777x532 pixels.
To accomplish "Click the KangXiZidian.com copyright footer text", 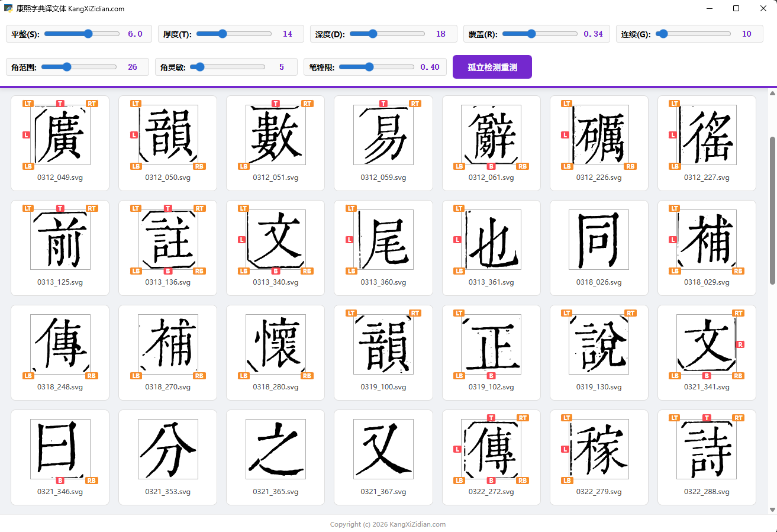I will pos(388,524).
